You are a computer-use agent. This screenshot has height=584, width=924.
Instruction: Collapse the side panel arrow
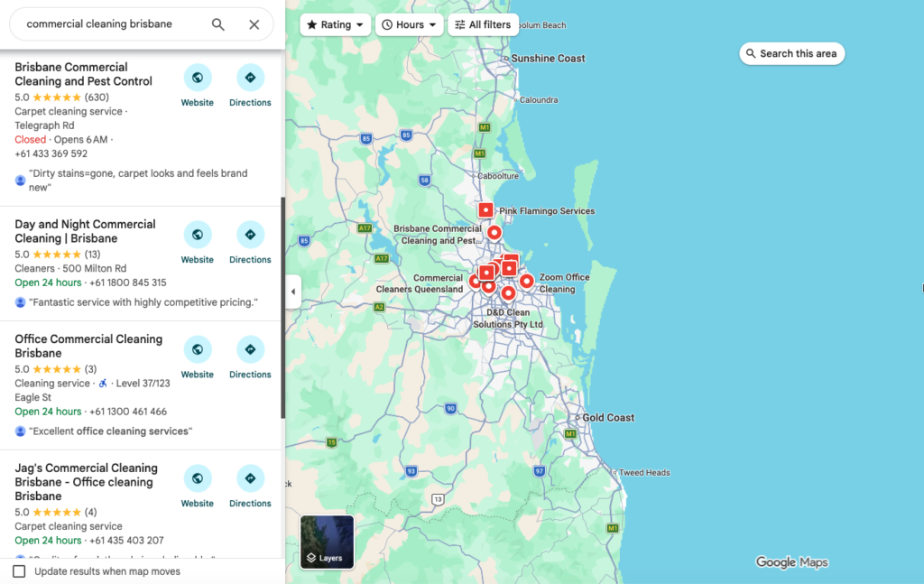pos(293,292)
